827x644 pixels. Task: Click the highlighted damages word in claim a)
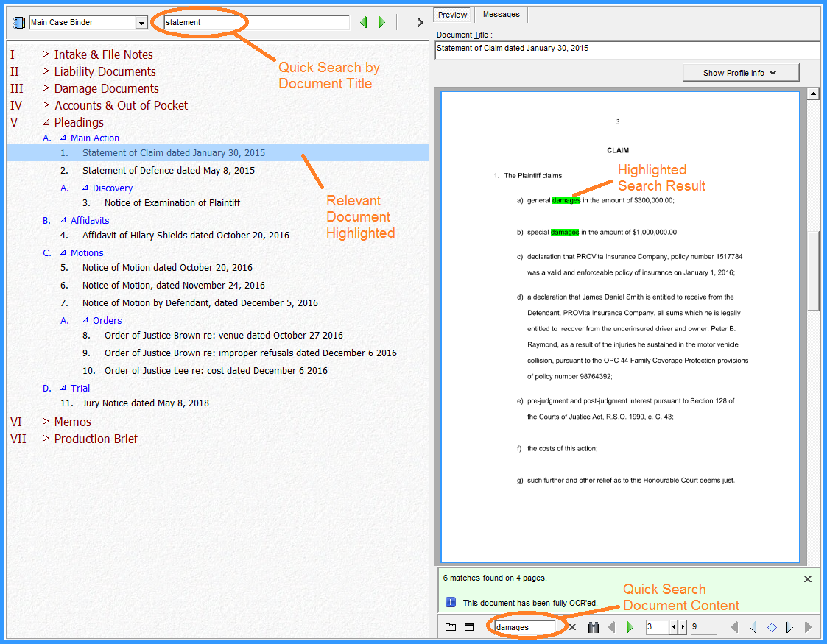tap(566, 200)
